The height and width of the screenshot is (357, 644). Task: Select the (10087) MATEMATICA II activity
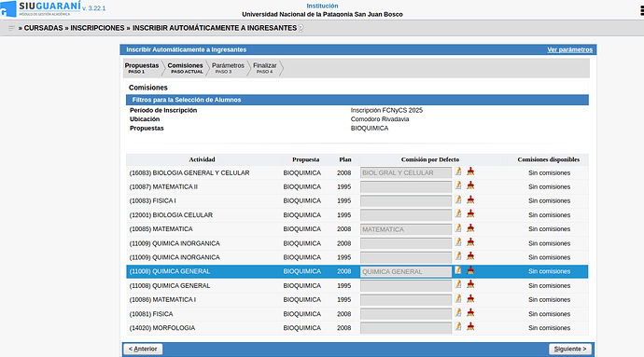[x=163, y=186]
